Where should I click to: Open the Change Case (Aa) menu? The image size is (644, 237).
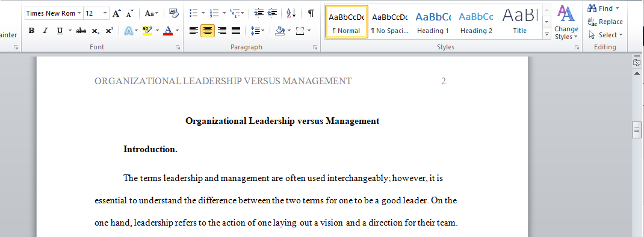pos(152,14)
